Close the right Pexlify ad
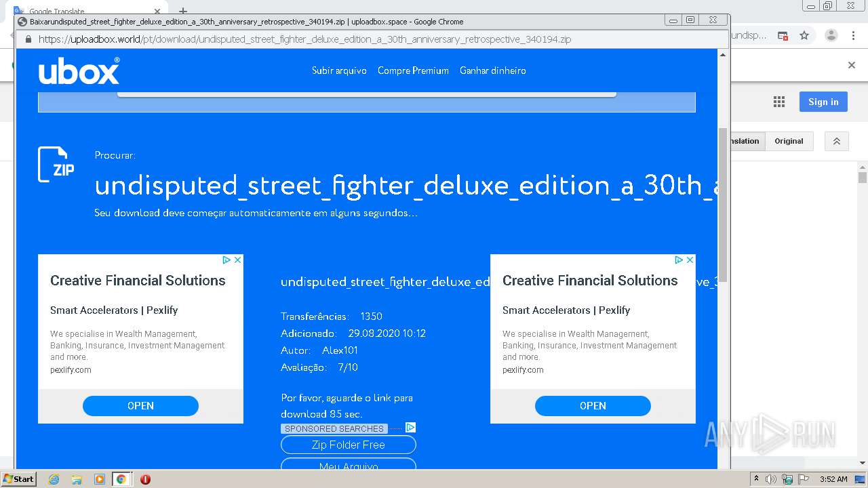This screenshot has height=488, width=868. coord(690,260)
